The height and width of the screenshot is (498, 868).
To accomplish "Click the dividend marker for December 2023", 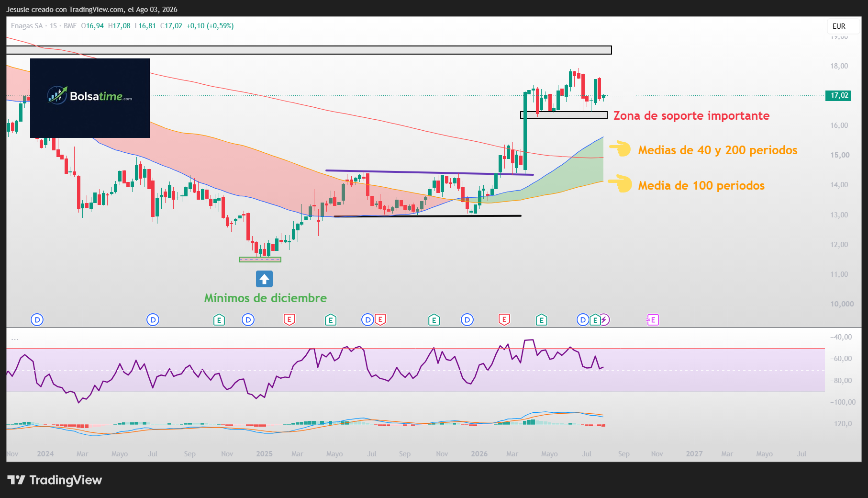I will point(37,320).
